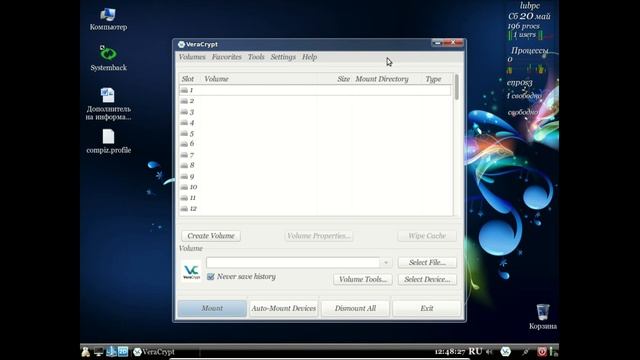Click the Mount button
The width and height of the screenshot is (640, 360).
[x=212, y=309]
